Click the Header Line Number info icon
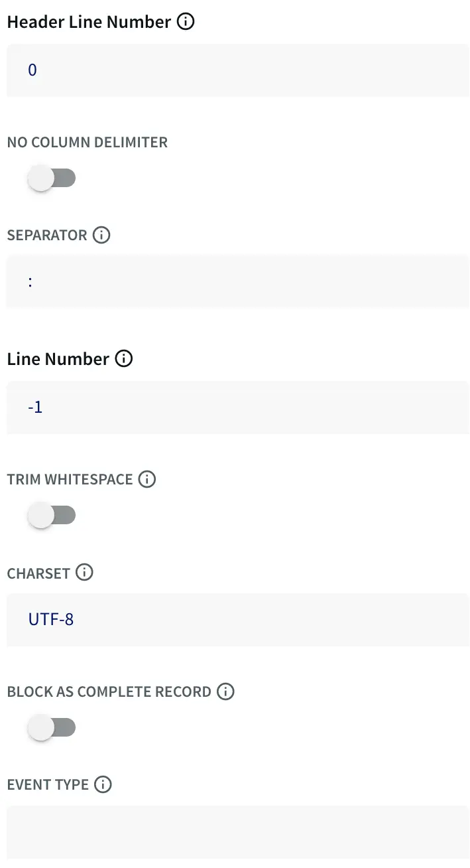 [186, 22]
